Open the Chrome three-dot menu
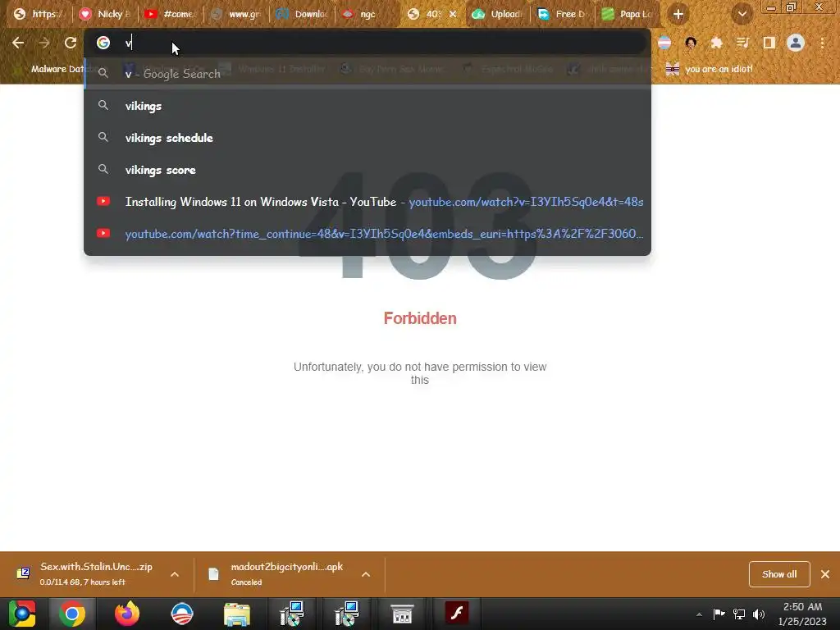The height and width of the screenshot is (630, 840). coord(822,43)
